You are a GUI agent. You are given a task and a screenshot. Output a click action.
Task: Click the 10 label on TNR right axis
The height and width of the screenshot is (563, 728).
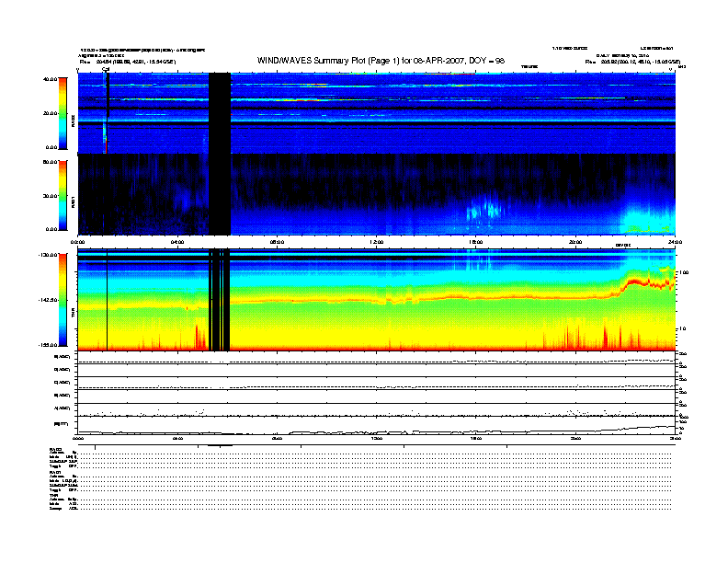click(x=682, y=329)
